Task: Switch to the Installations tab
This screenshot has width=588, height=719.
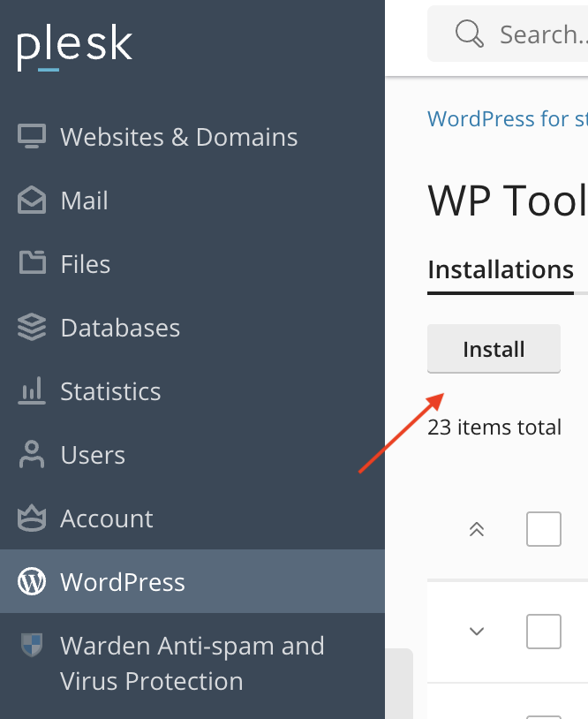Action: click(500, 269)
